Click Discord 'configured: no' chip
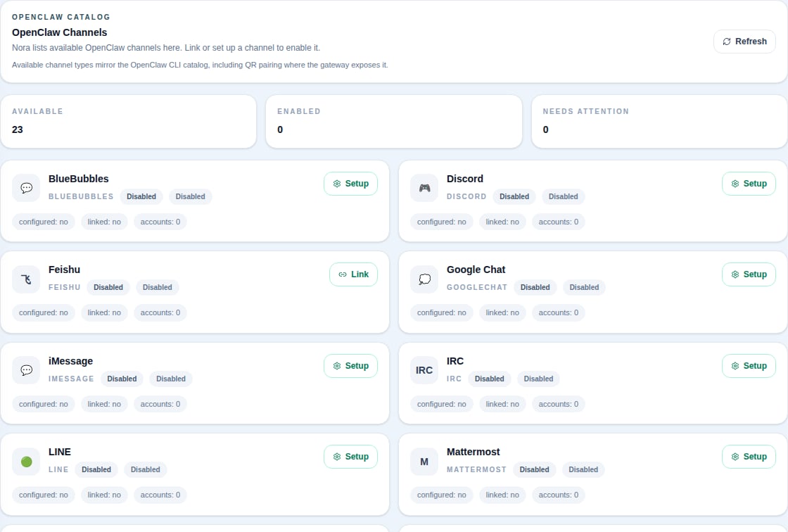 (441, 222)
